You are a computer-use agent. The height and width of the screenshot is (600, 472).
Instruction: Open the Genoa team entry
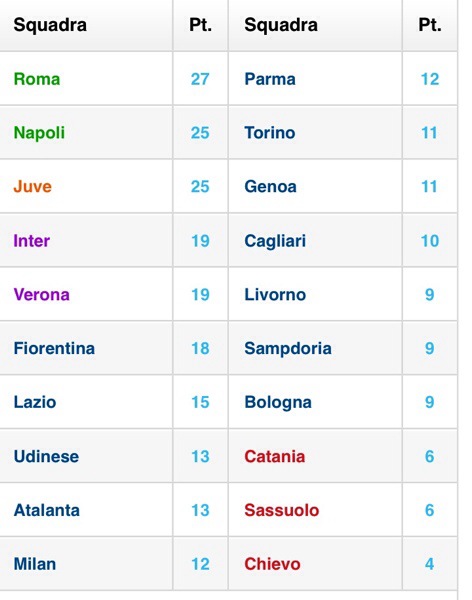(270, 187)
